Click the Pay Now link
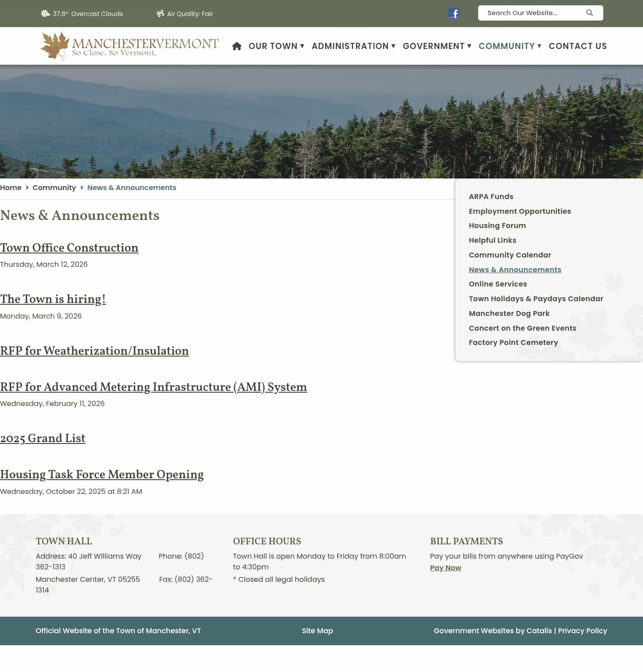The image size is (643, 672). coord(445,568)
